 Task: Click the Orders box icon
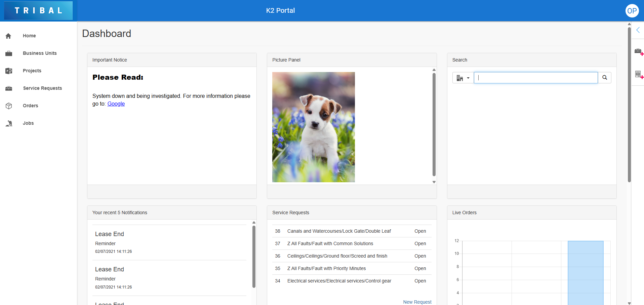click(9, 106)
